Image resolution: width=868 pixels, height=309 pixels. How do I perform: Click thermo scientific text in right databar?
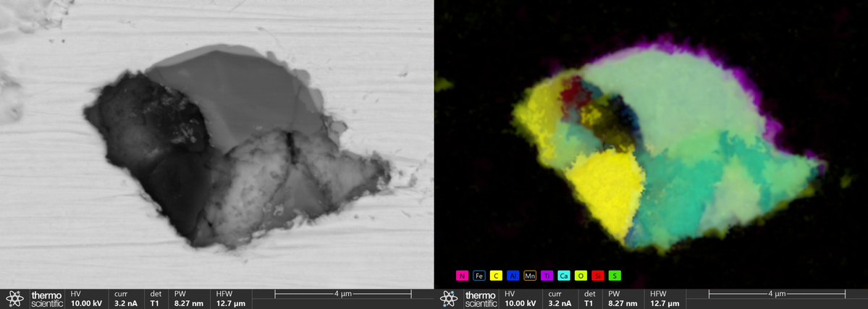coord(481,299)
